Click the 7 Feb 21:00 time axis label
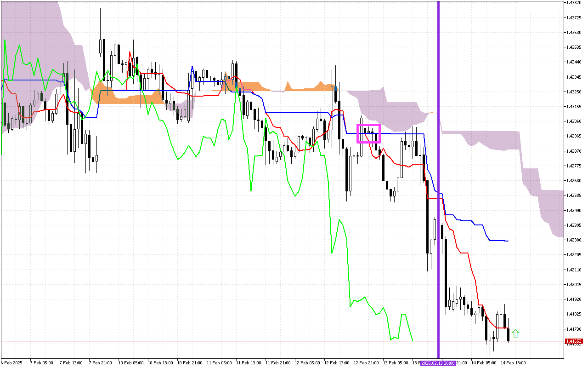 100,362
